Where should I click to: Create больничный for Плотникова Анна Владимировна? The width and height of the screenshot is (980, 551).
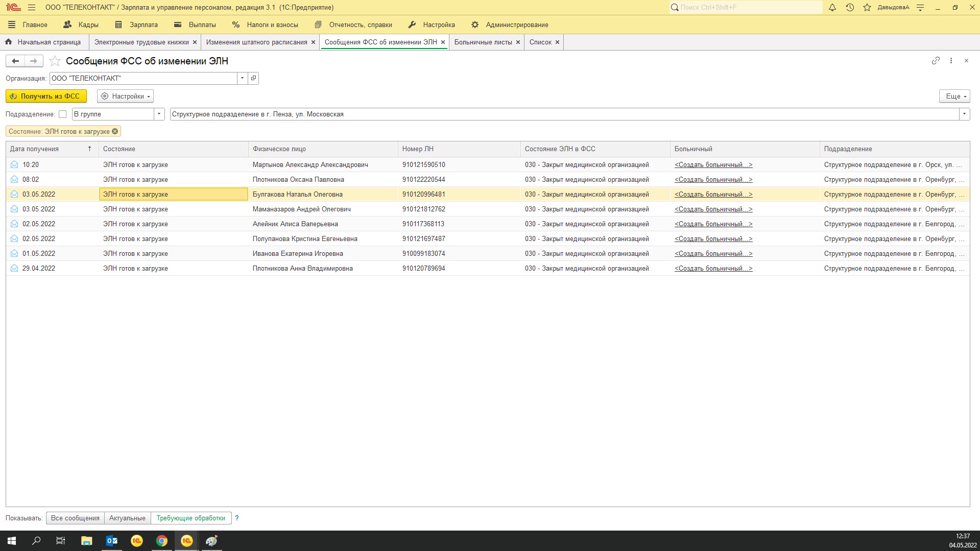pos(713,268)
